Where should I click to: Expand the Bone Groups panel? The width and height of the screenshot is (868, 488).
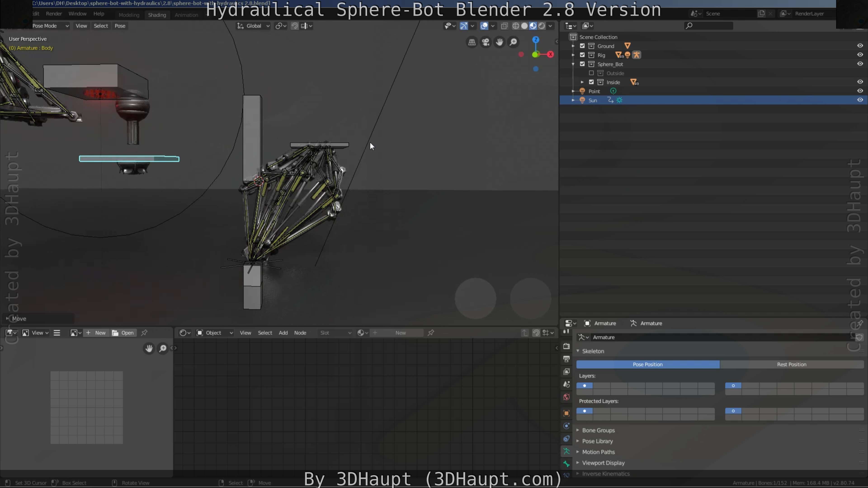[x=578, y=430]
